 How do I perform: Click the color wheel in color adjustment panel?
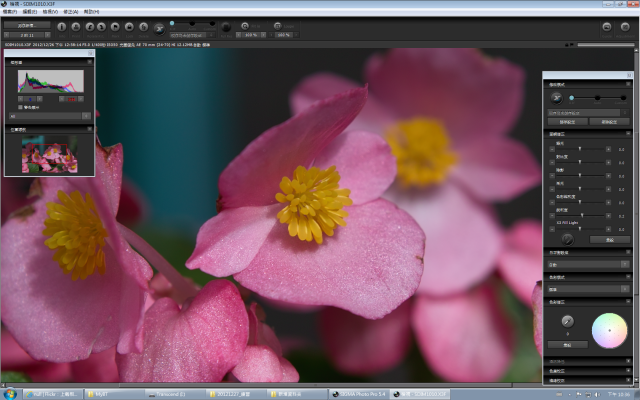[x=609, y=330]
